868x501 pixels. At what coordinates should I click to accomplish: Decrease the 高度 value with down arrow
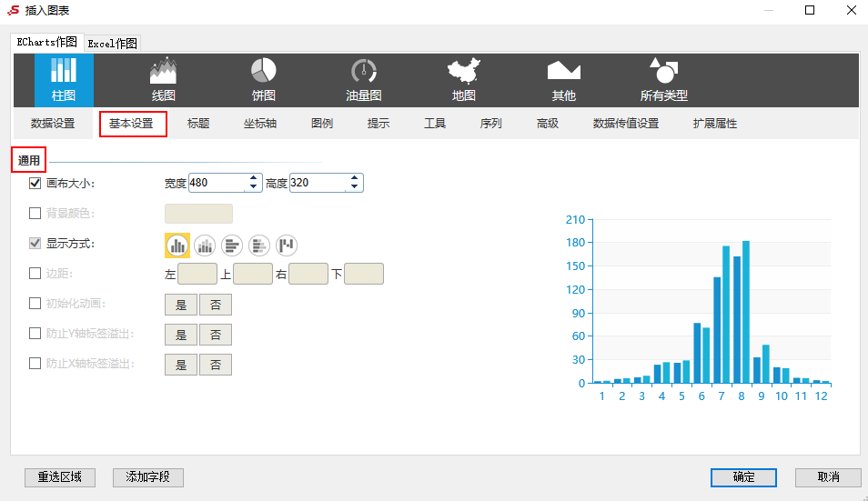click(x=354, y=187)
